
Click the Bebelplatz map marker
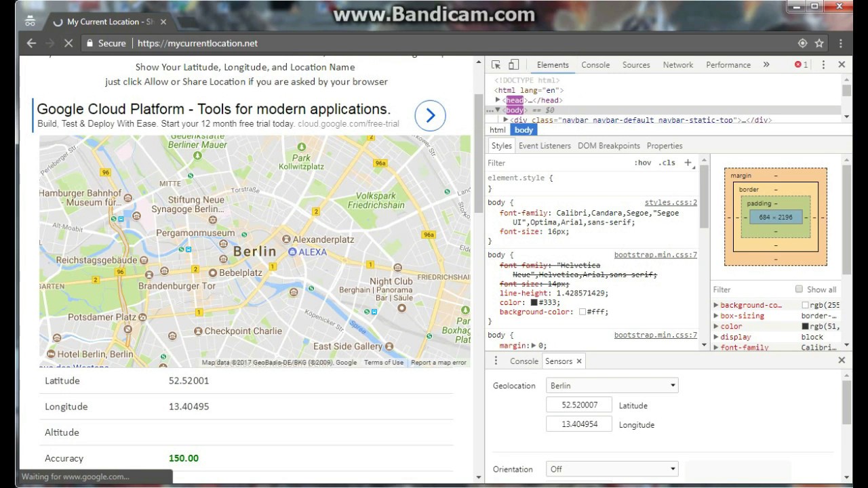tap(213, 272)
